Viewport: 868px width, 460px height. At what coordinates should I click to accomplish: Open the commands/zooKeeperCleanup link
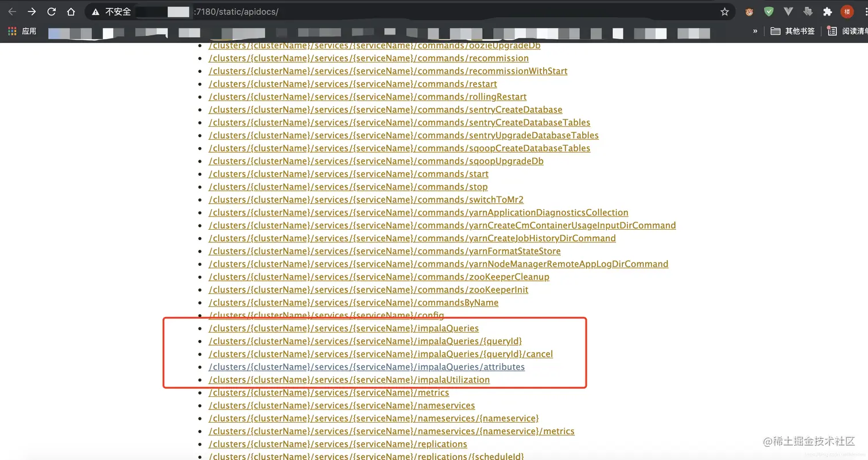point(379,277)
